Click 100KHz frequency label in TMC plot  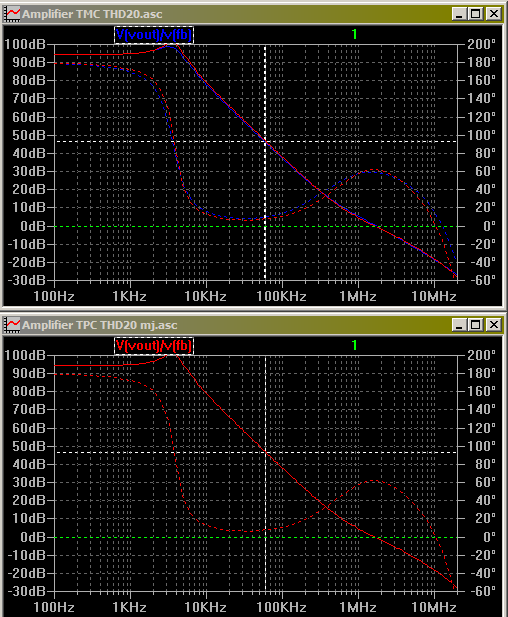click(x=281, y=296)
